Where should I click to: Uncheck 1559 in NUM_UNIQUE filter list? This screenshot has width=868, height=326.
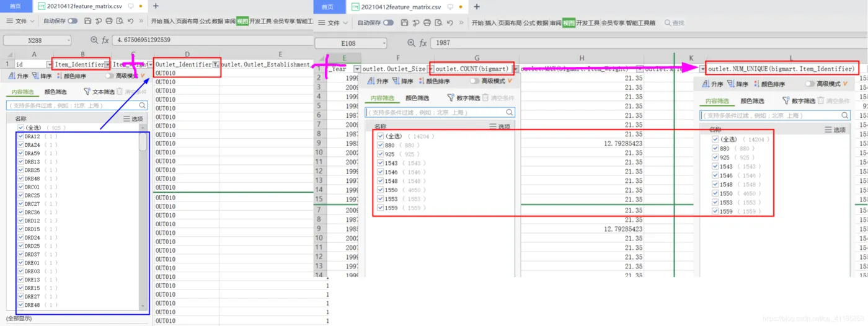[715, 211]
